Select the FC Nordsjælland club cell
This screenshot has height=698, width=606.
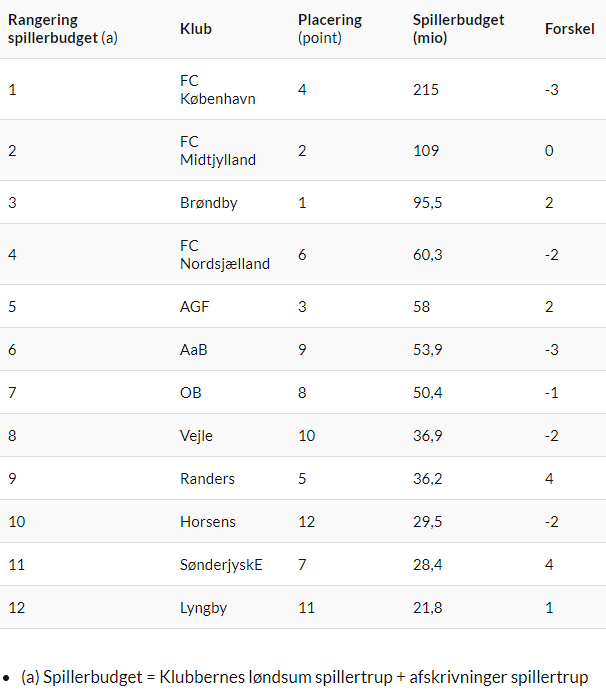(x=224, y=255)
